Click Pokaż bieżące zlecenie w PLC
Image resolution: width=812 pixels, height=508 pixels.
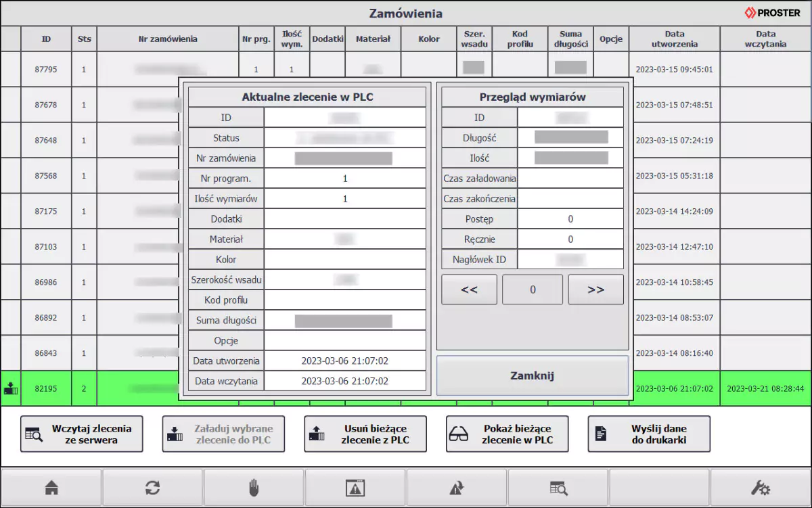tap(507, 434)
